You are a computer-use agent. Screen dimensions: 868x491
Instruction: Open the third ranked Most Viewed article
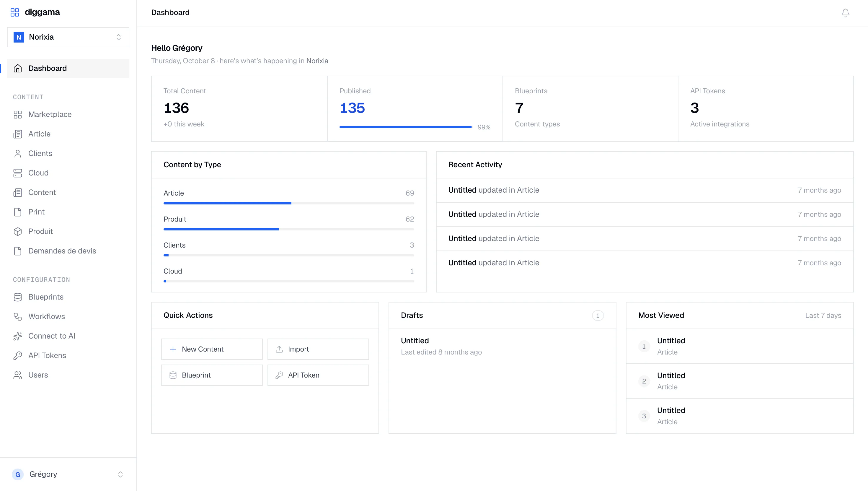pyautogui.click(x=740, y=416)
